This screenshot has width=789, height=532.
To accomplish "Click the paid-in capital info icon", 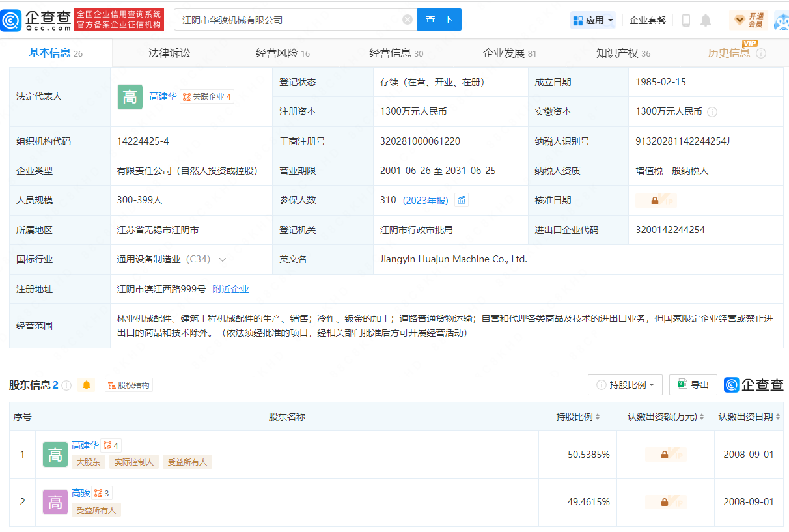I will click(x=712, y=112).
